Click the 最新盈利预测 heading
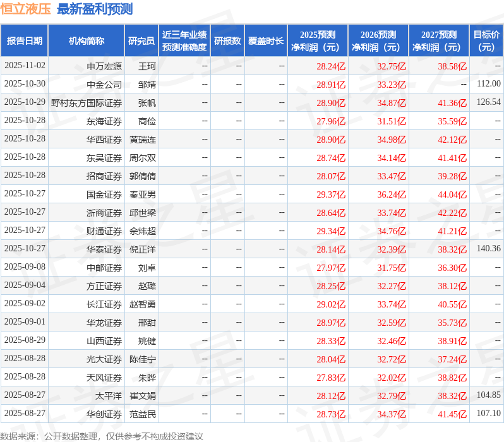504x442 pixels. pos(95,9)
